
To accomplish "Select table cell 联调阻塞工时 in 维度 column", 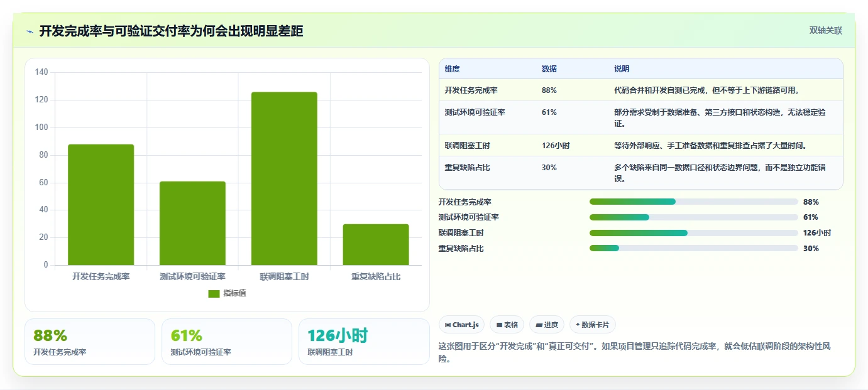I will coord(467,146).
